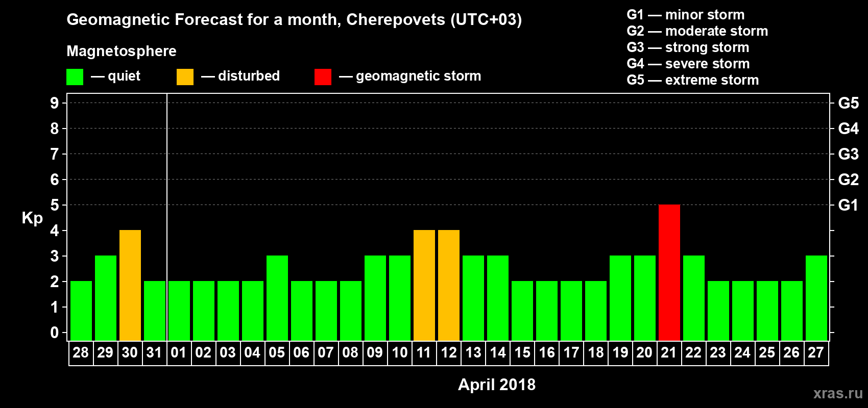Viewport: 868px width, 408px height.
Task: Click the Kp value 9 tick label
Action: [55, 103]
